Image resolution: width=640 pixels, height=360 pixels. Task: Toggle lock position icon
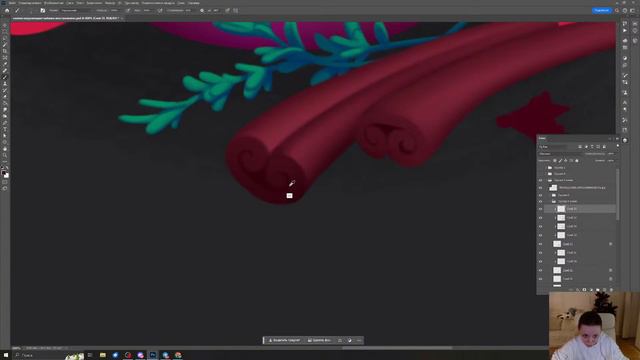[566, 161]
